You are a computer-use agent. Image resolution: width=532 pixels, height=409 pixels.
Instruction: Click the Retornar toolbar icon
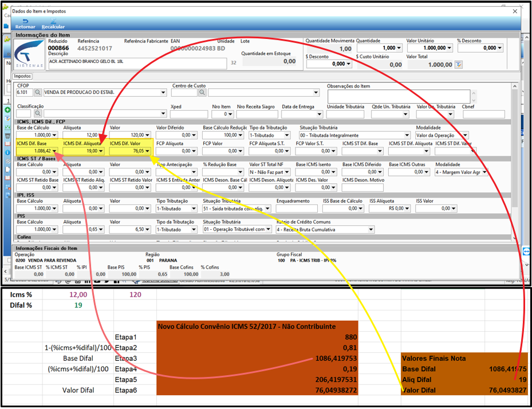(x=25, y=23)
